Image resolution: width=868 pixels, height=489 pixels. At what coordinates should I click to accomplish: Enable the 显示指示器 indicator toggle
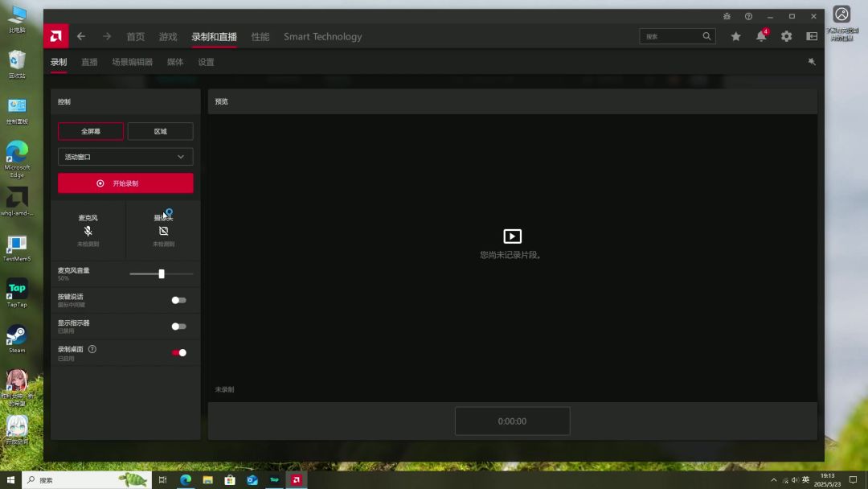[x=178, y=327]
